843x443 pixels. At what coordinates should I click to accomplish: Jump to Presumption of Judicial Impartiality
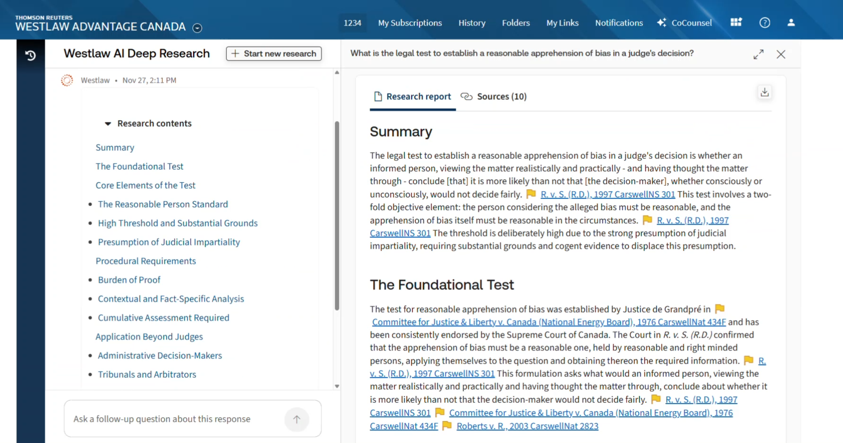(x=169, y=242)
